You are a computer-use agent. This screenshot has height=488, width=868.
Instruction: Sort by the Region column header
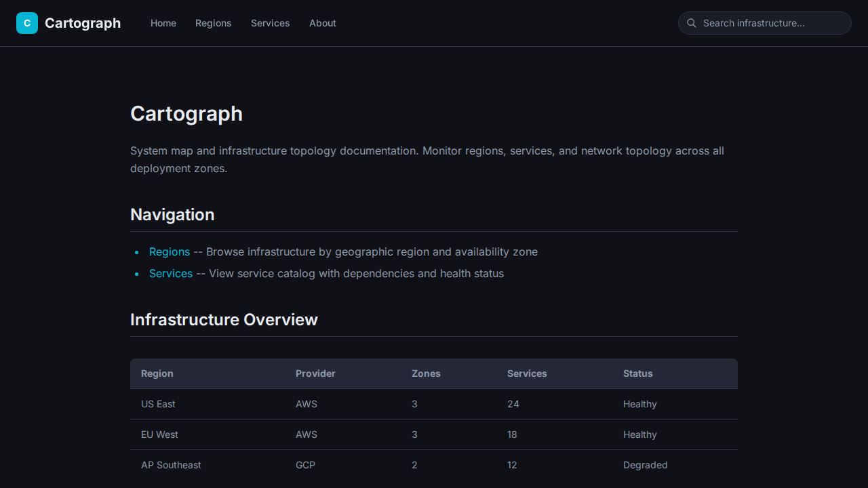click(x=157, y=373)
